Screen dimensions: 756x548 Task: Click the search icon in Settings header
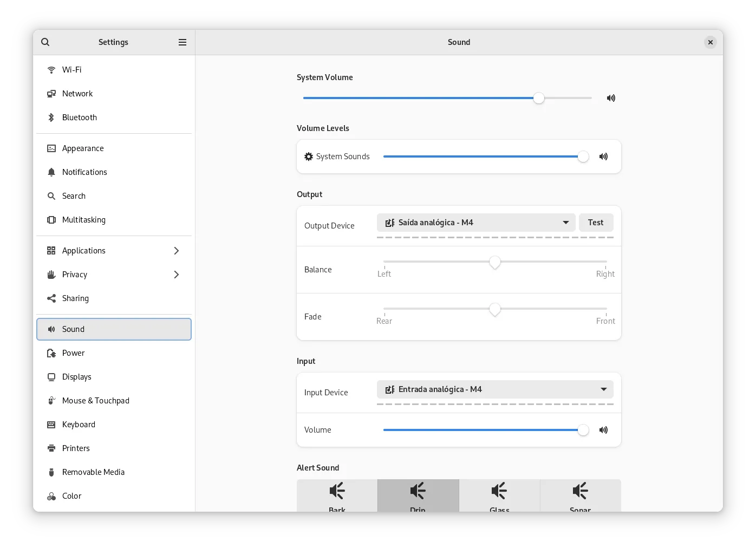(45, 42)
